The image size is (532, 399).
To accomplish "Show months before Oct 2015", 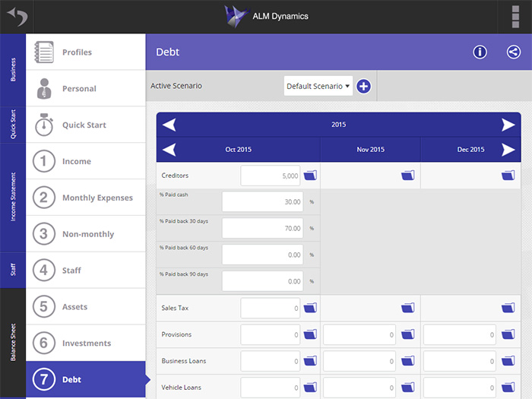I will point(169,150).
